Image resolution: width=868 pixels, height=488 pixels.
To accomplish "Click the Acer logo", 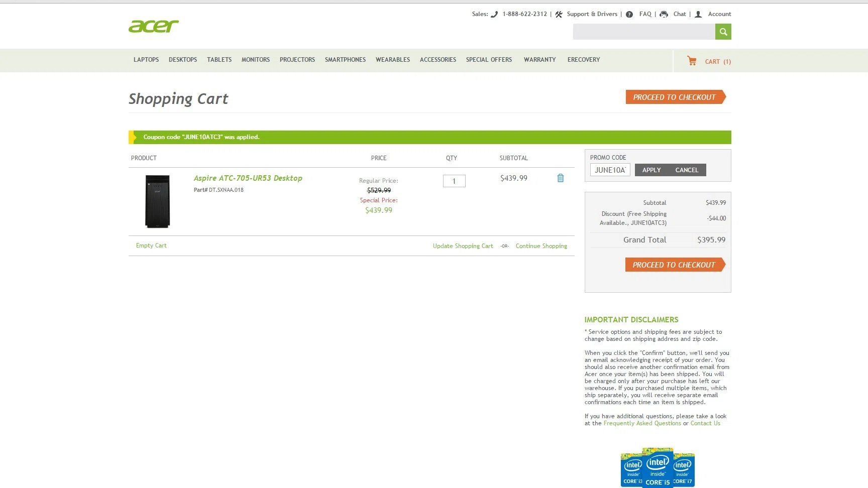I will click(x=153, y=26).
